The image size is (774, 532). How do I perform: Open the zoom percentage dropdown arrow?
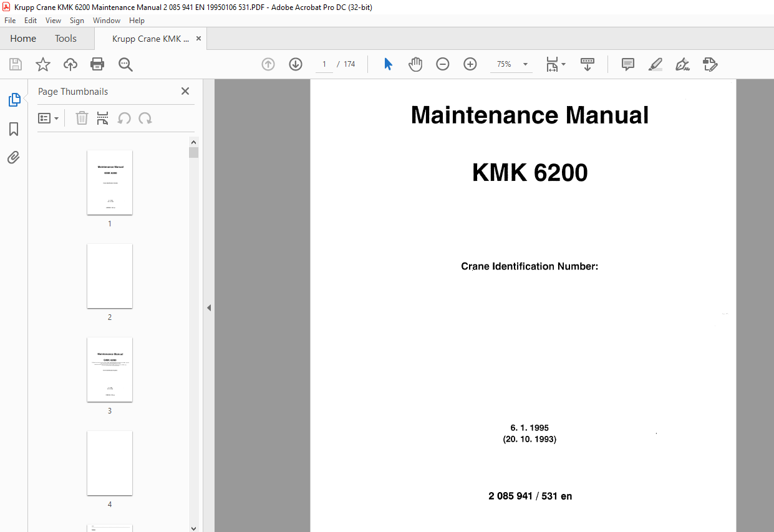[x=525, y=64]
